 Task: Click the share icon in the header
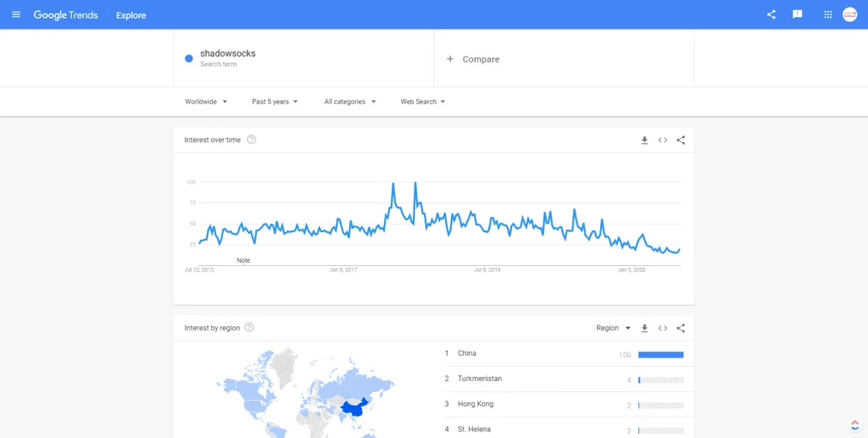(771, 14)
